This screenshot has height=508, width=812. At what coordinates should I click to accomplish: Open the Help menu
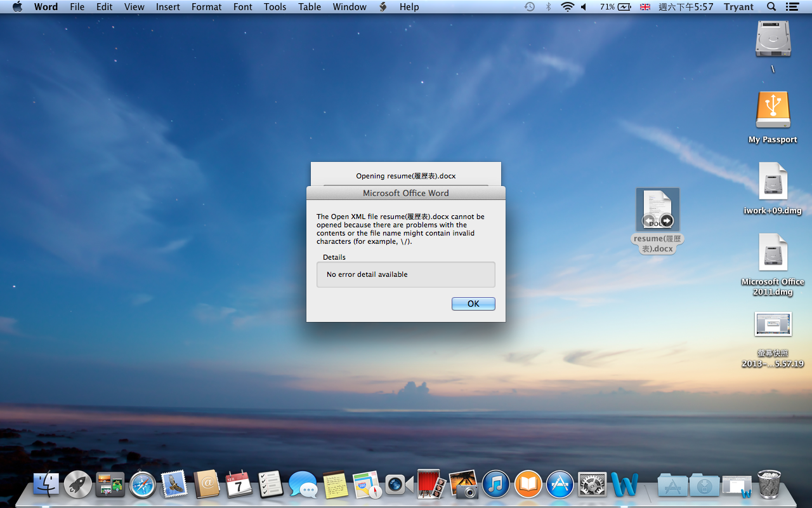pyautogui.click(x=409, y=7)
